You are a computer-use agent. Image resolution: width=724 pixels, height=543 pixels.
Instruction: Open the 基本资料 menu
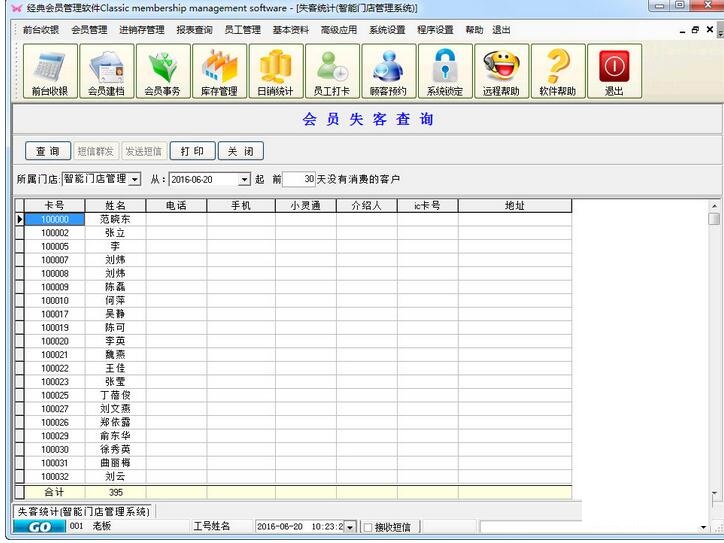290,30
